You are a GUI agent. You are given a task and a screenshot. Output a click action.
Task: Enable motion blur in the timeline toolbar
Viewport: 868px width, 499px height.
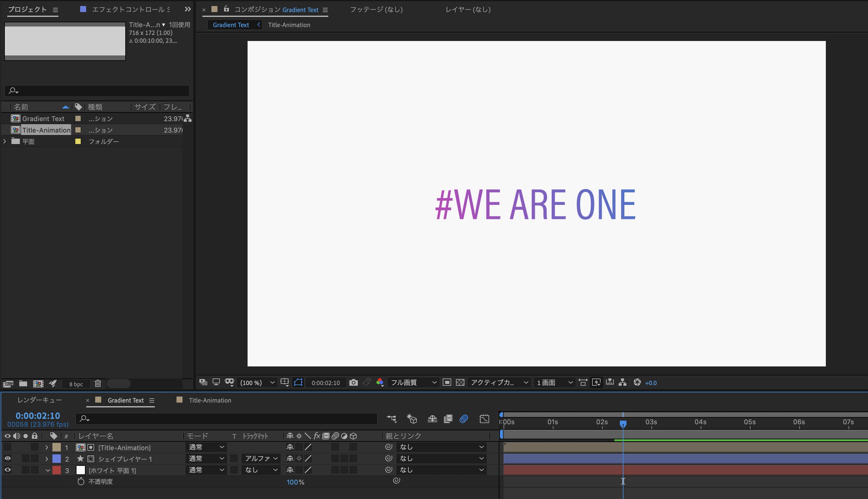click(x=464, y=419)
